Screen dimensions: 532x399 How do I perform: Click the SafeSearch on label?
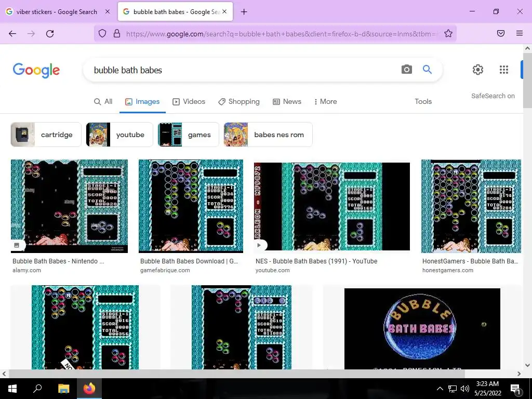pos(493,96)
